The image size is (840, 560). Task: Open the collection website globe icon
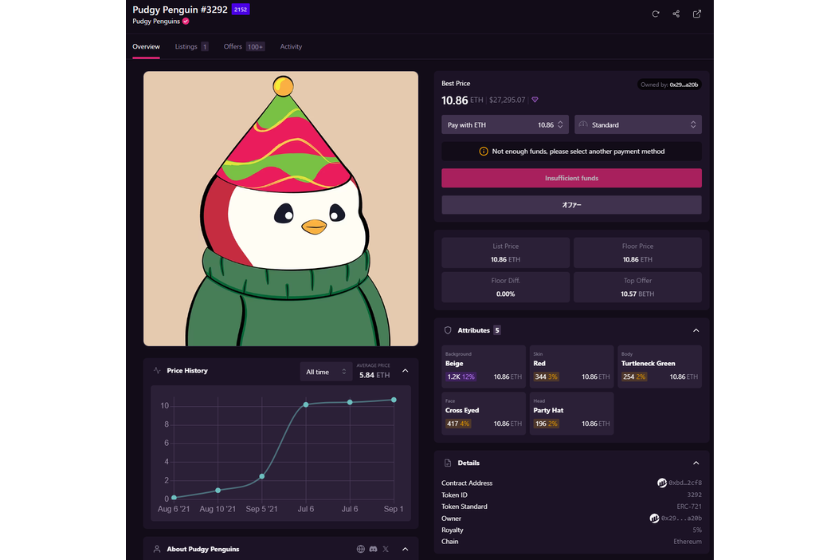361,549
